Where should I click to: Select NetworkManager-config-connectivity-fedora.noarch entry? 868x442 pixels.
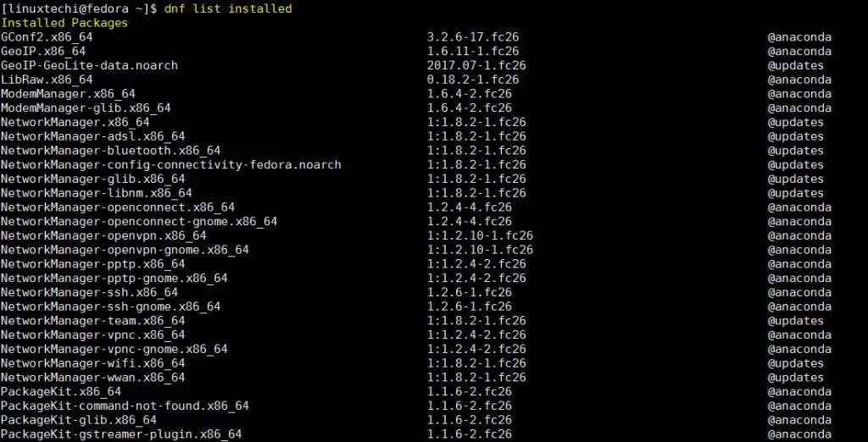pyautogui.click(x=171, y=165)
